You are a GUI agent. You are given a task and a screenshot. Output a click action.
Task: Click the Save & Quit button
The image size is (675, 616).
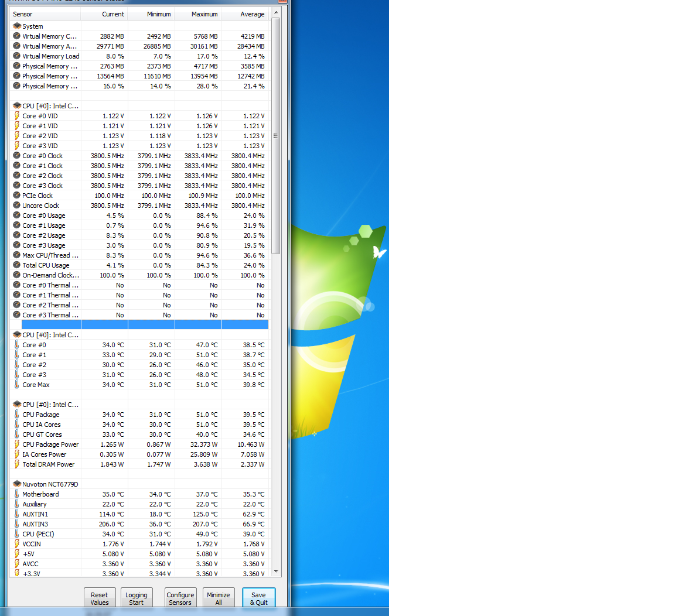point(259,598)
